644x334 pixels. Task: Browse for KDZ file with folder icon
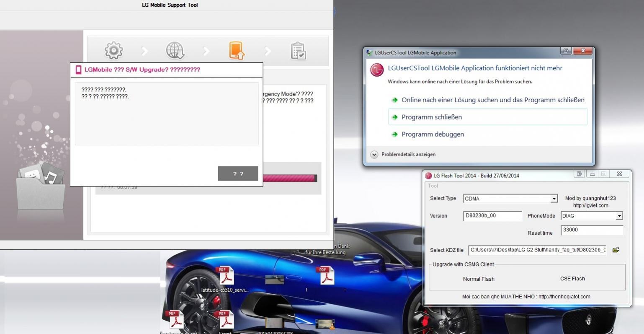(616, 250)
